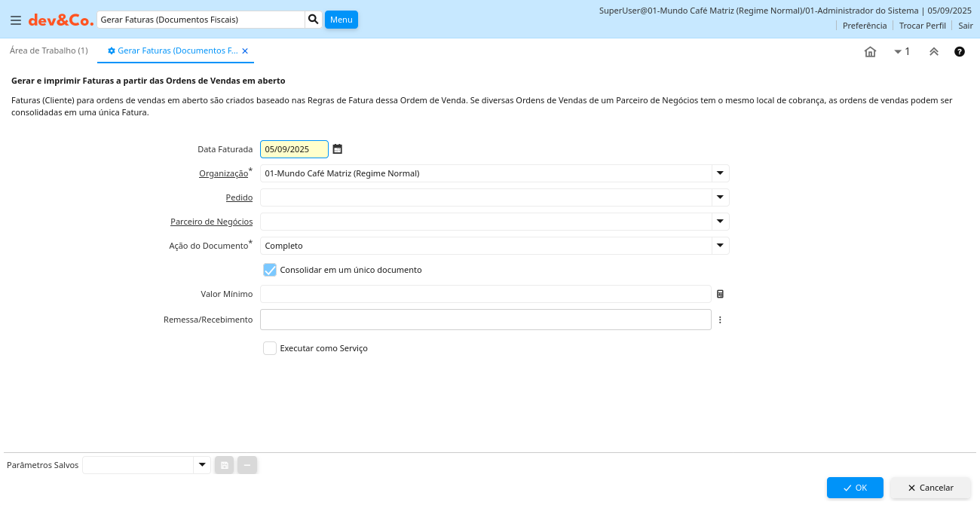Open the Valor Mínimo calculator
This screenshot has height=508, width=980.
click(x=720, y=294)
